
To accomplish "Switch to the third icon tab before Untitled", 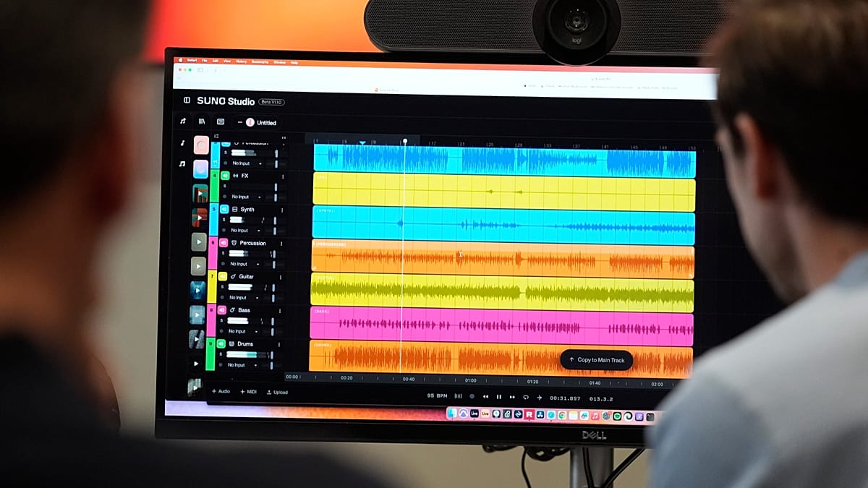I will coord(221,121).
